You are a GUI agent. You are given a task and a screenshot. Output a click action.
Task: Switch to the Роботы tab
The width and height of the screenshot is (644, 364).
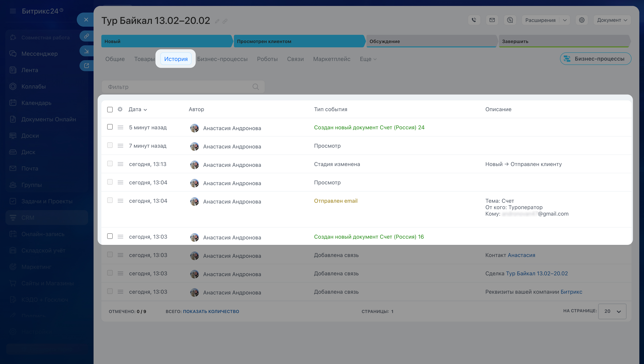(267, 59)
